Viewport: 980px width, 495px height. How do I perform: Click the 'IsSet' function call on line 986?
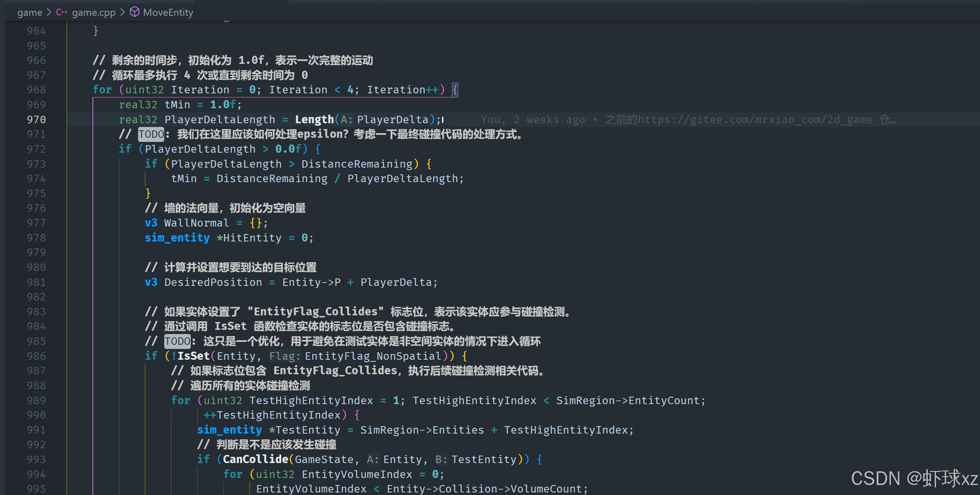point(194,356)
